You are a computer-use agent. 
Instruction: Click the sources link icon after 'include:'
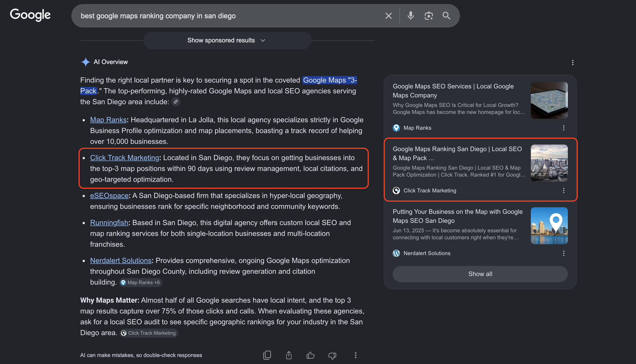176,102
